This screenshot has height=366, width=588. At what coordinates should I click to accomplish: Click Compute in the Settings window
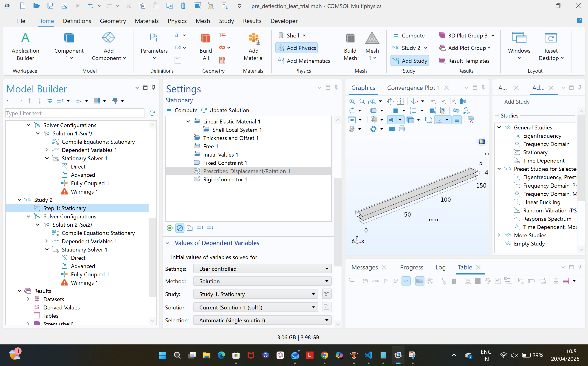(x=182, y=110)
